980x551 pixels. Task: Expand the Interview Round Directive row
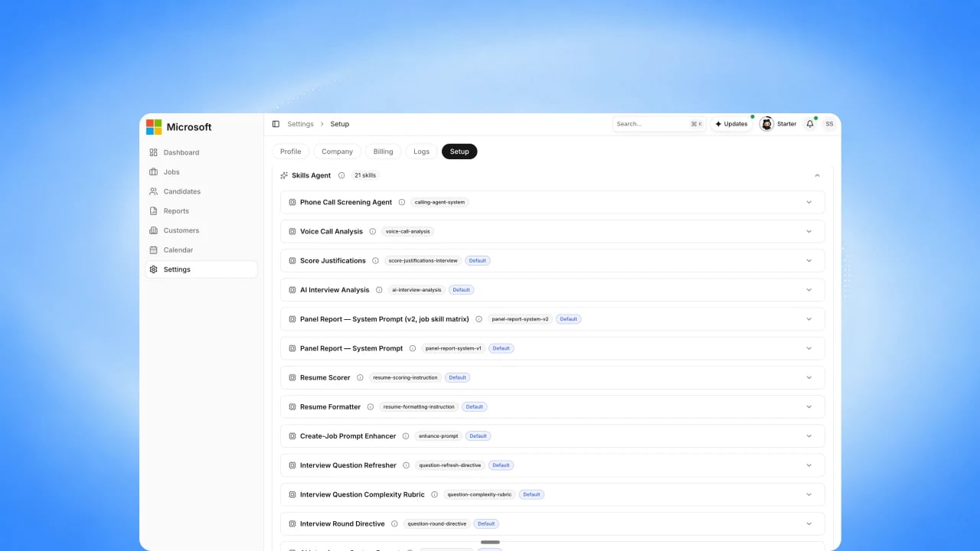[x=809, y=524]
